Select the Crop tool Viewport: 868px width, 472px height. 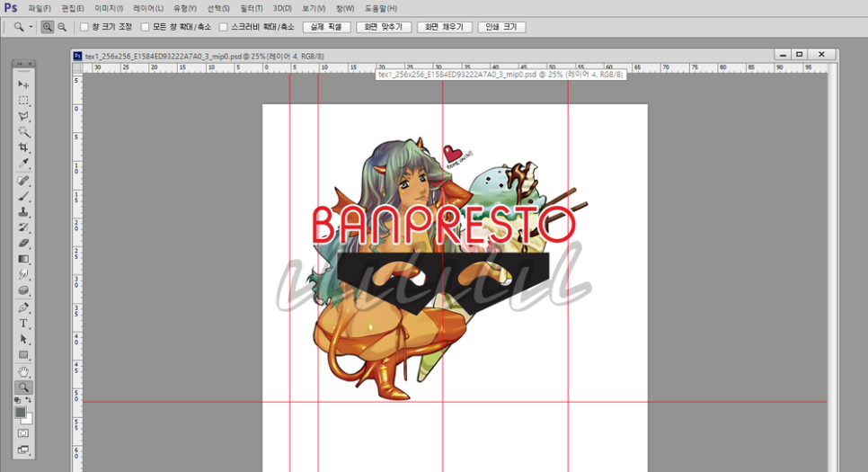[23, 147]
